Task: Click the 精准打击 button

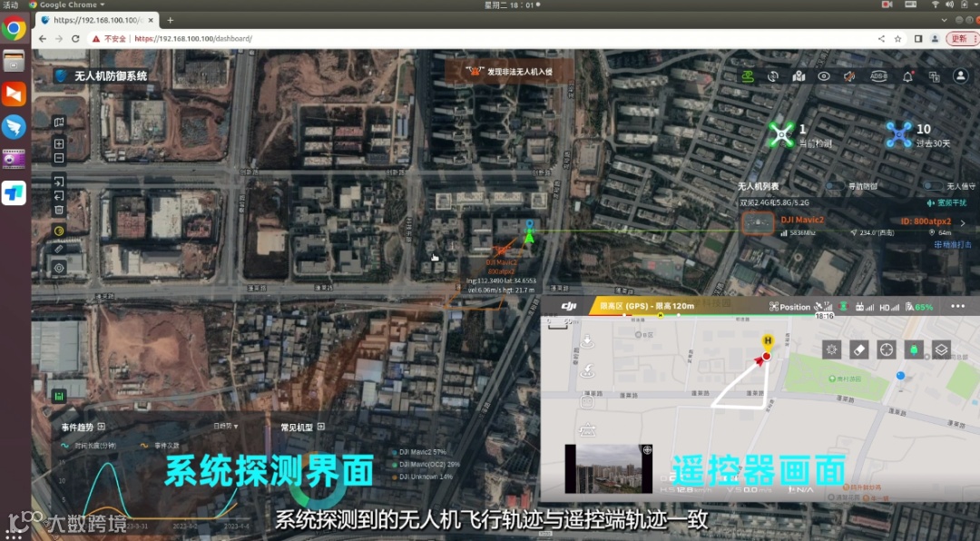Action: (953, 244)
